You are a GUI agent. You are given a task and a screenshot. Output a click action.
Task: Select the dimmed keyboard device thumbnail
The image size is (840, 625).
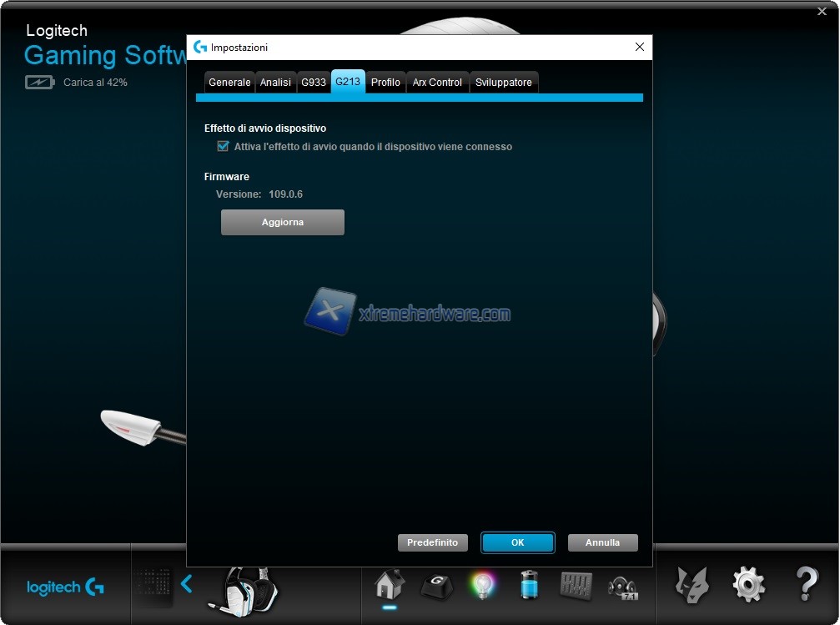coord(153,585)
